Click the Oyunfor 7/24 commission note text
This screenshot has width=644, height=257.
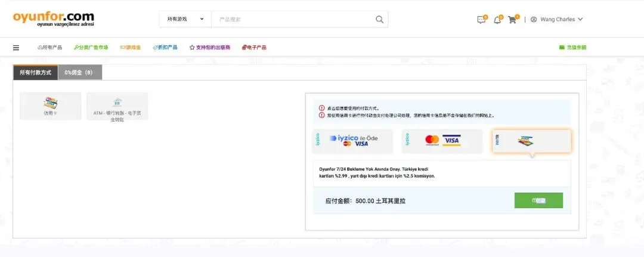click(377, 172)
